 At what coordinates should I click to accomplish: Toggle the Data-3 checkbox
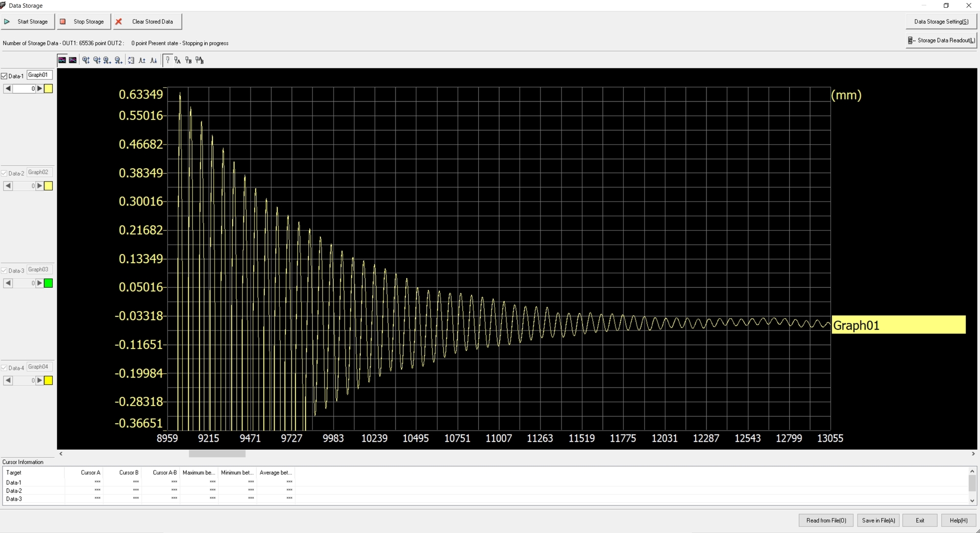5,271
